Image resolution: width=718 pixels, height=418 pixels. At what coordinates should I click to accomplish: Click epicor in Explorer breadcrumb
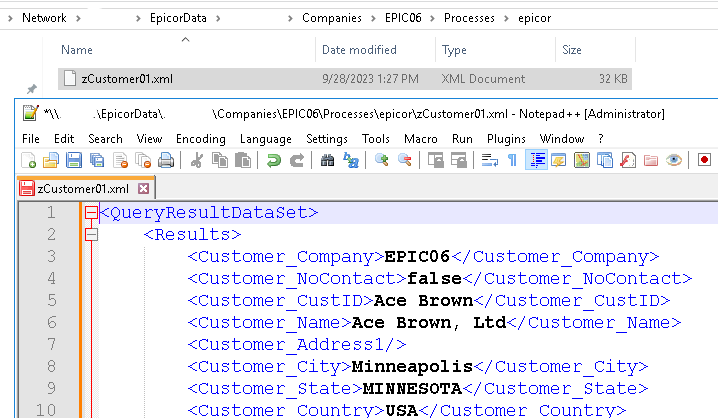[x=534, y=18]
